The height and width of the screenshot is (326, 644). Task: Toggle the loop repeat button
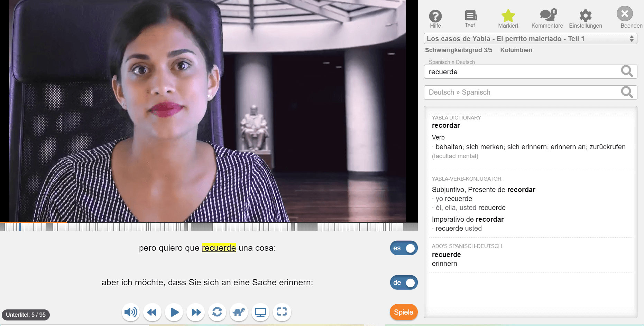[217, 312]
